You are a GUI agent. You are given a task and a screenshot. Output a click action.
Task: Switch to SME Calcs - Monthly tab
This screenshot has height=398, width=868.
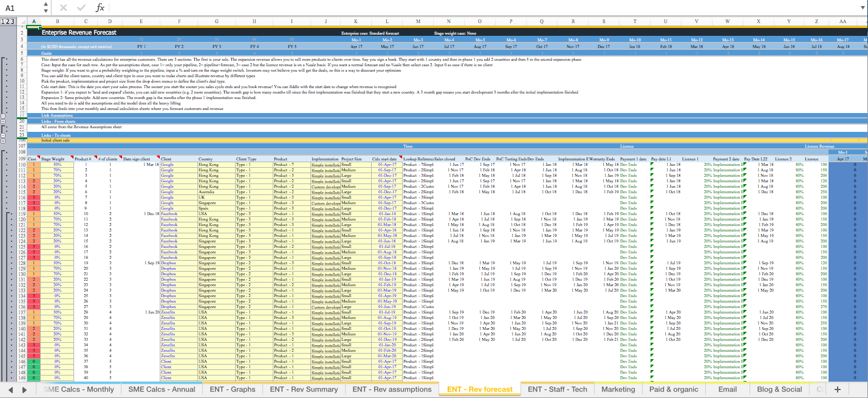pyautogui.click(x=78, y=389)
